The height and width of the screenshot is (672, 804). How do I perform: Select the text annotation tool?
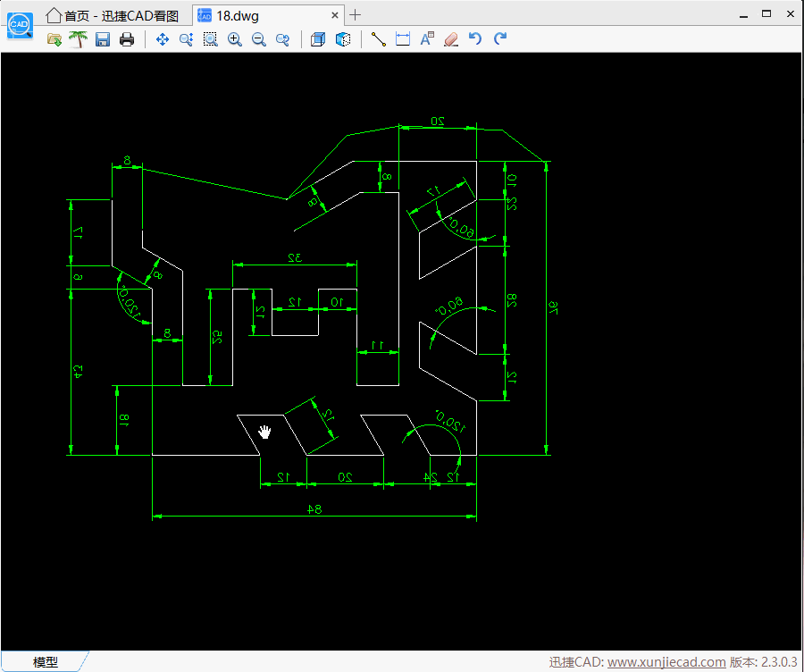pos(427,39)
